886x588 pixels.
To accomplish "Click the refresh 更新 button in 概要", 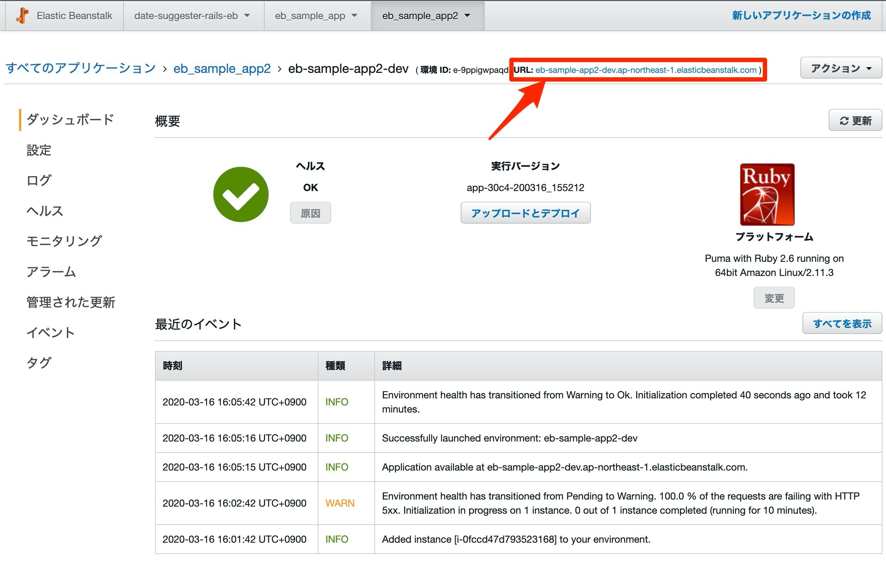I will click(x=855, y=121).
